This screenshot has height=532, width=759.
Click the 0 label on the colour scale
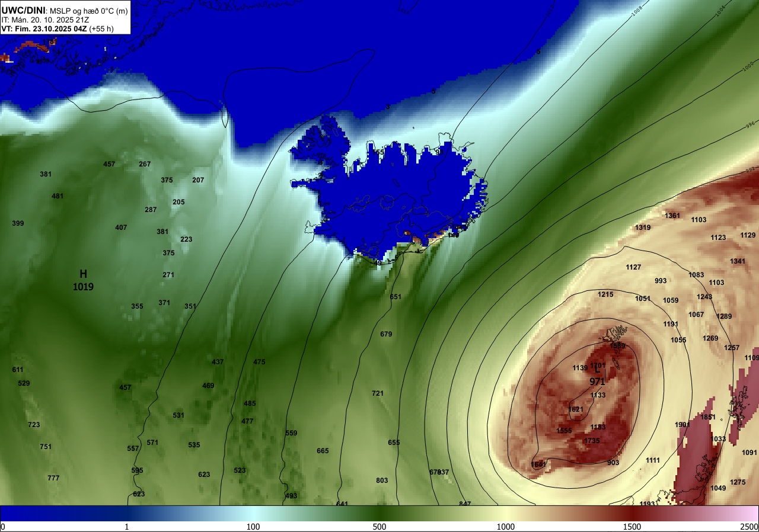[3, 527]
